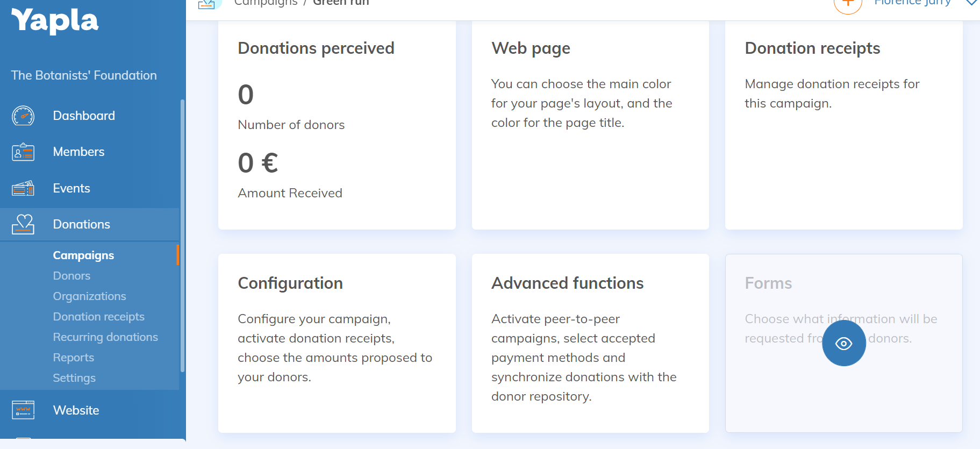Open the Donation receipts card

tap(844, 125)
